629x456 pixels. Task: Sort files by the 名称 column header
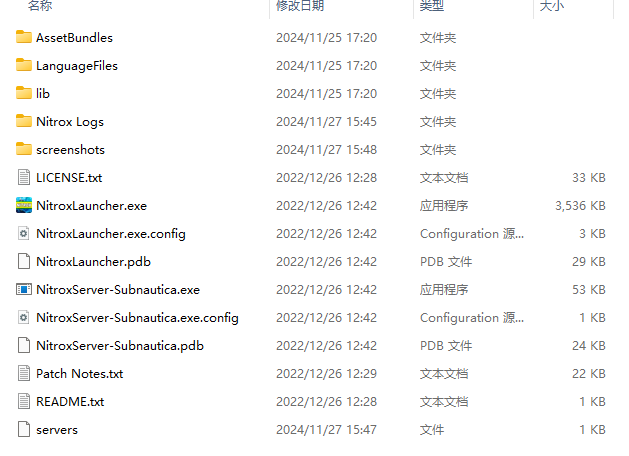click(x=40, y=6)
